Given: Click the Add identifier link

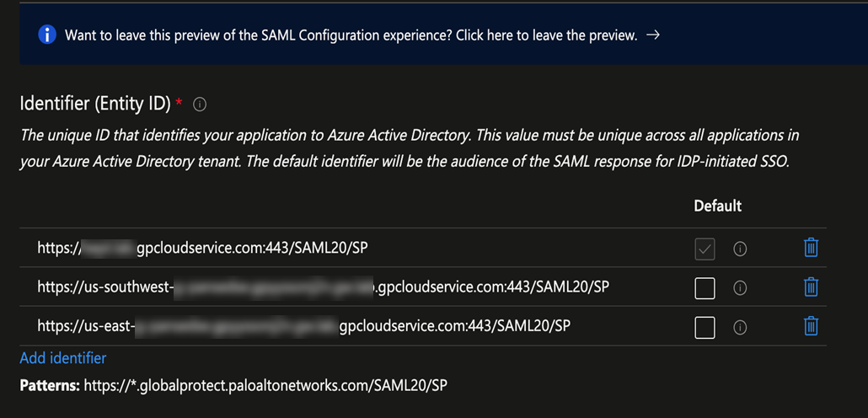Looking at the screenshot, I should point(63,358).
